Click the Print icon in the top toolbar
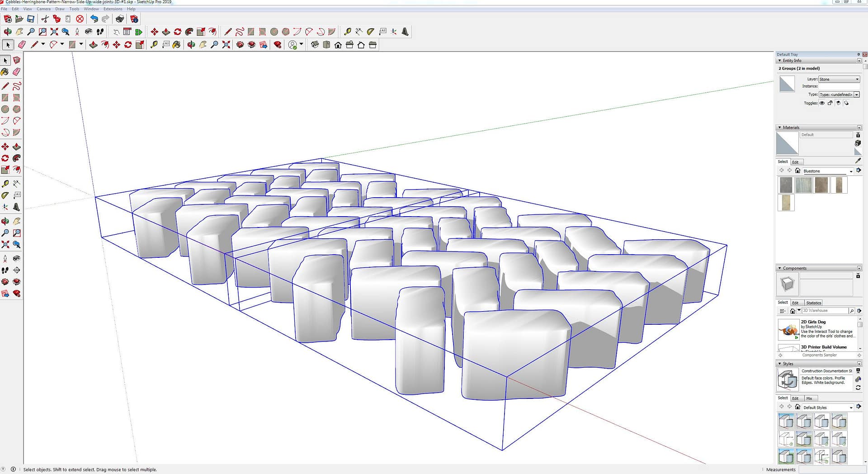The width and height of the screenshot is (868, 474). click(120, 19)
